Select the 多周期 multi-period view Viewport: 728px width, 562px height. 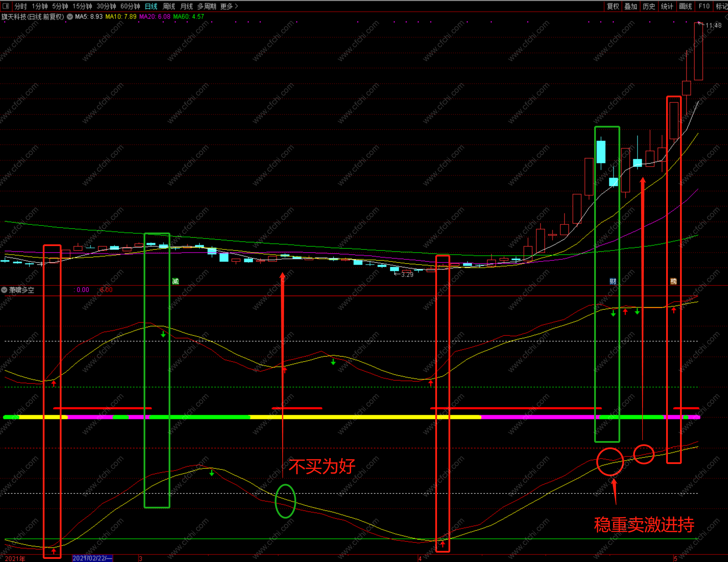[x=207, y=6]
